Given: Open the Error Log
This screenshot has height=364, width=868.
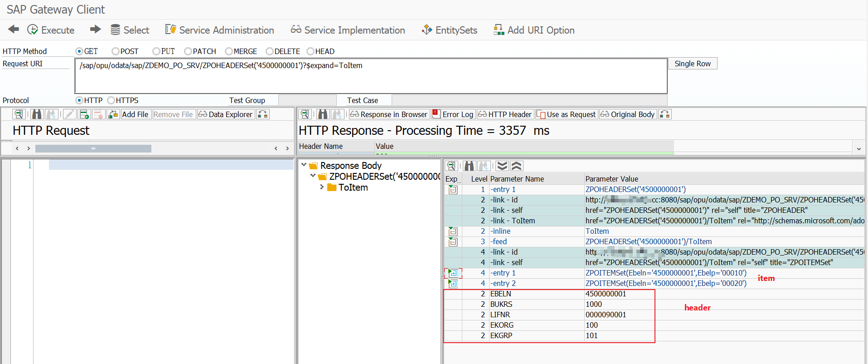Looking at the screenshot, I should [453, 114].
